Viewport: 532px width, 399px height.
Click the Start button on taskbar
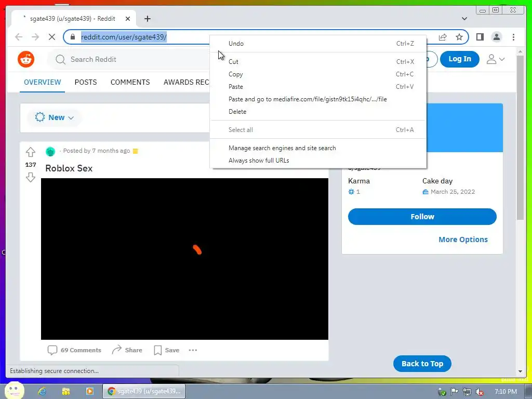(14, 390)
